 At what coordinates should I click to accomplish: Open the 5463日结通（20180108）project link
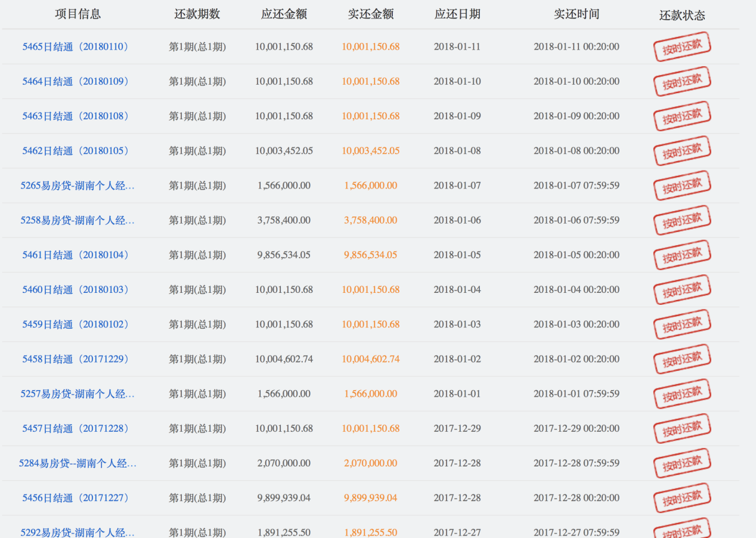tap(75, 116)
